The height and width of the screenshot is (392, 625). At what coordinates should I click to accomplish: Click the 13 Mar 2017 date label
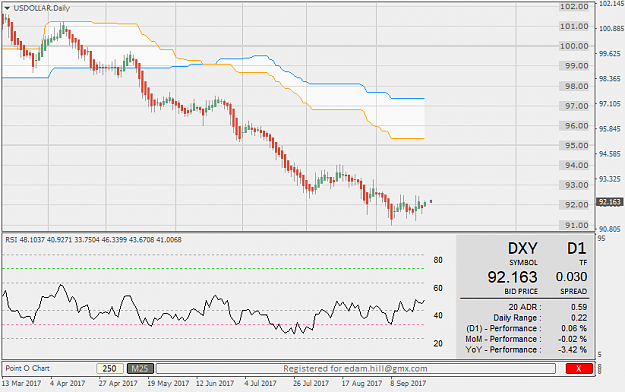tap(22, 383)
